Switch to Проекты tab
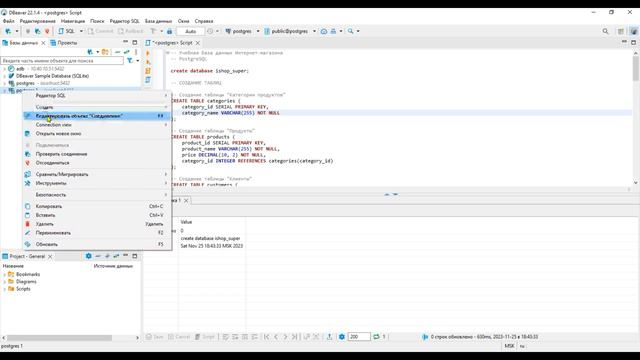This screenshot has width=640, height=360. point(64,43)
